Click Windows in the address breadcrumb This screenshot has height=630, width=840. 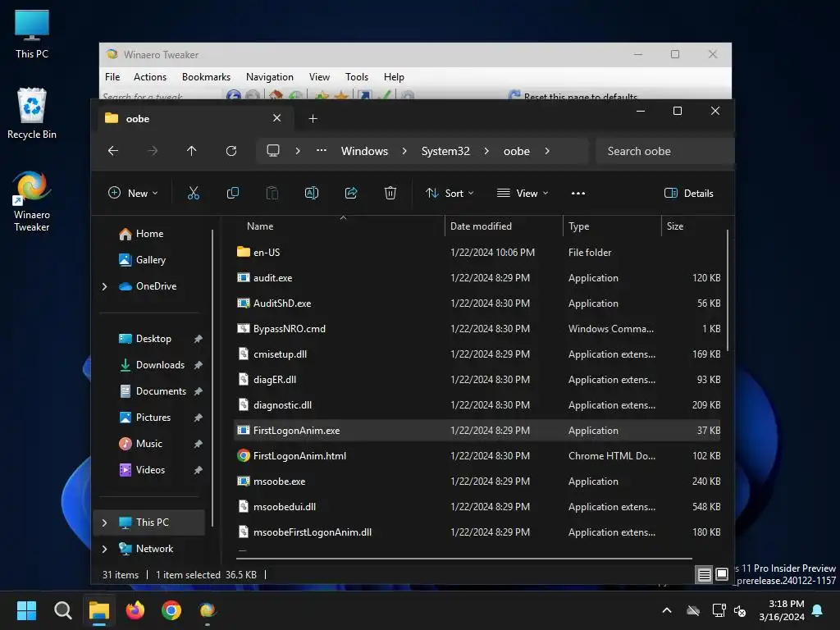pos(364,151)
